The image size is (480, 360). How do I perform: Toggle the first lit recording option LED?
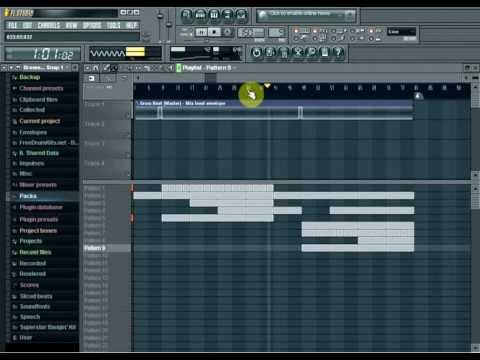(296, 31)
